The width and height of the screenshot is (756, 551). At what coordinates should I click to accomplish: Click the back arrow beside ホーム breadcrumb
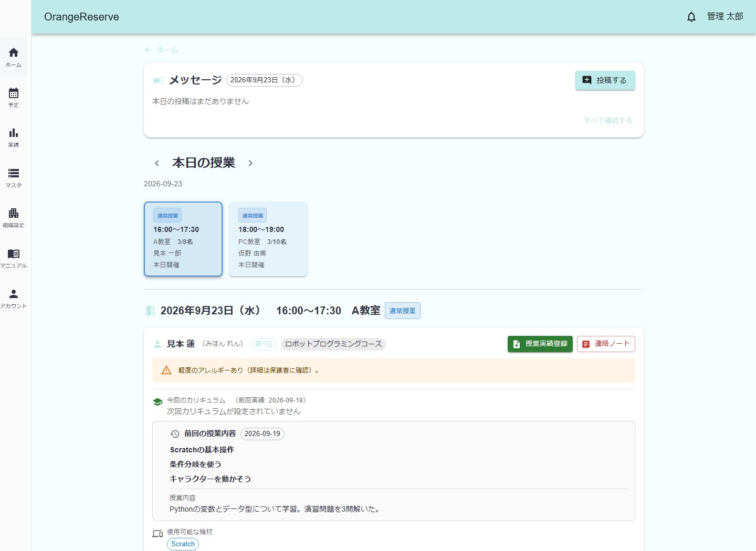(x=148, y=50)
